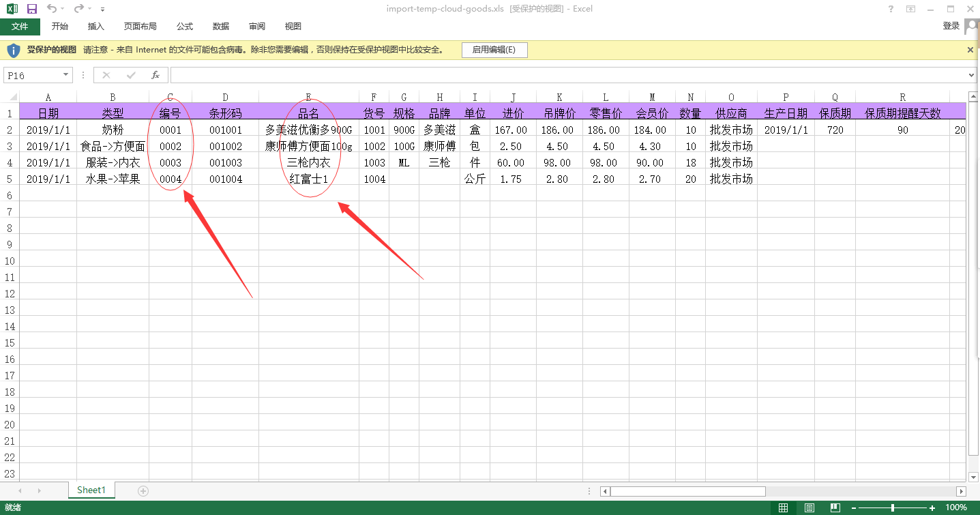Click the formula bar confirm check icon
This screenshot has height=515, width=980.
tap(131, 75)
